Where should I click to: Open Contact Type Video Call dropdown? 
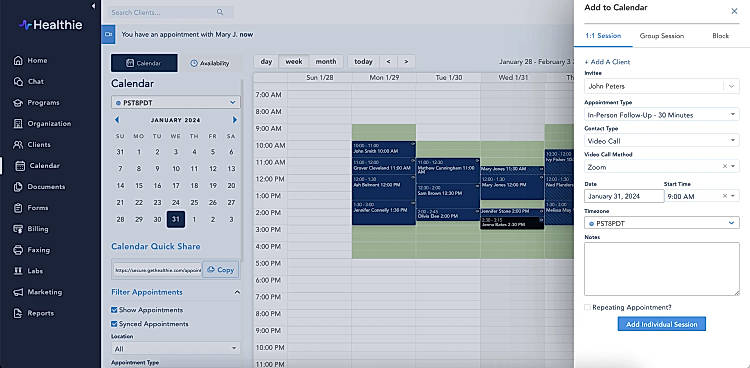pos(662,141)
